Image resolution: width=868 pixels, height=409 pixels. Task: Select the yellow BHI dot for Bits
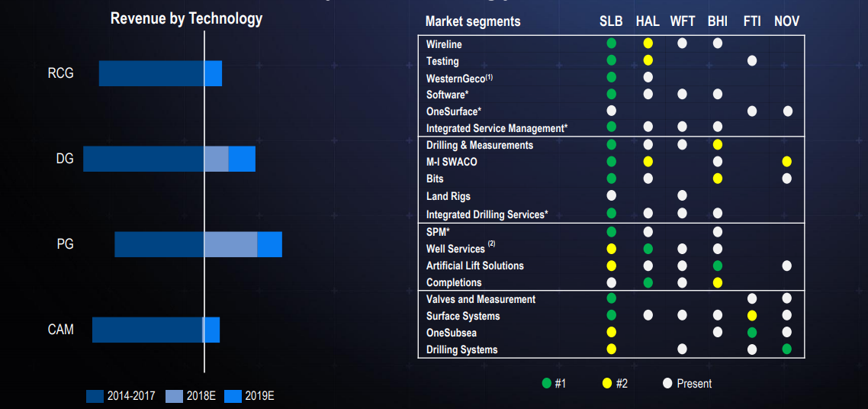click(718, 179)
